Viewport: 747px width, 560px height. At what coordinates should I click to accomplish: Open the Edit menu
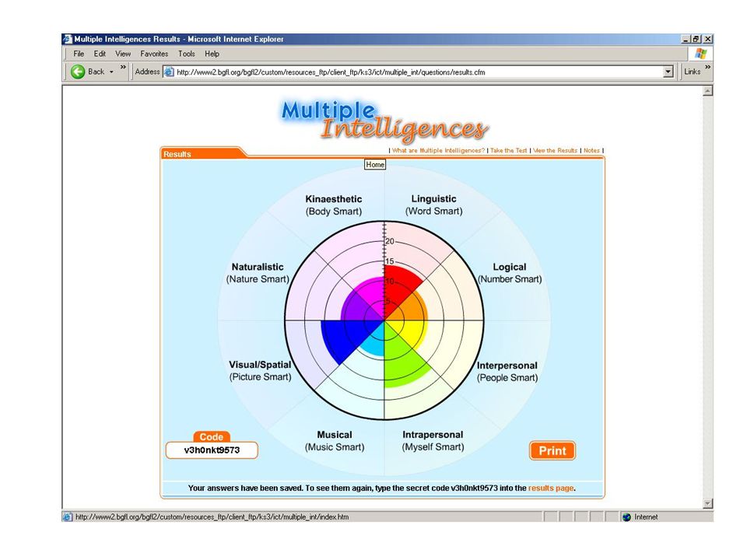coord(100,54)
